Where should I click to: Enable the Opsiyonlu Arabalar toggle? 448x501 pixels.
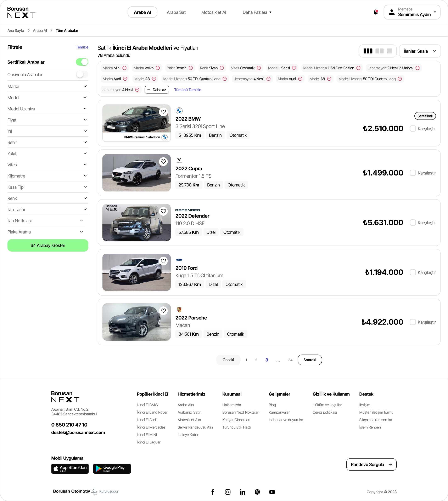pos(82,75)
